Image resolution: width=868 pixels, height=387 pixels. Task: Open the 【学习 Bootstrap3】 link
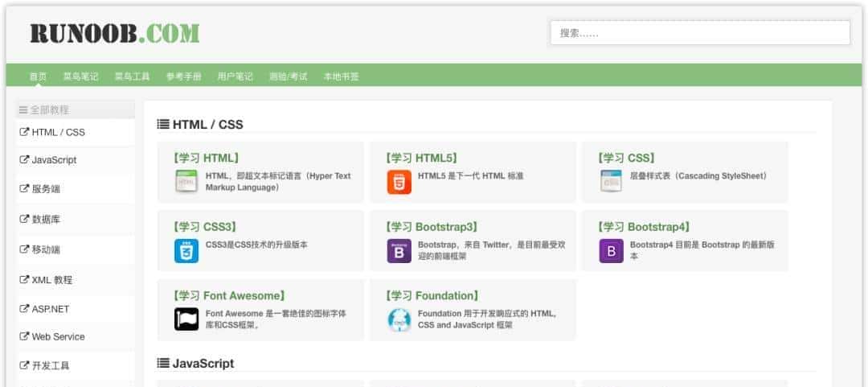[432, 227]
